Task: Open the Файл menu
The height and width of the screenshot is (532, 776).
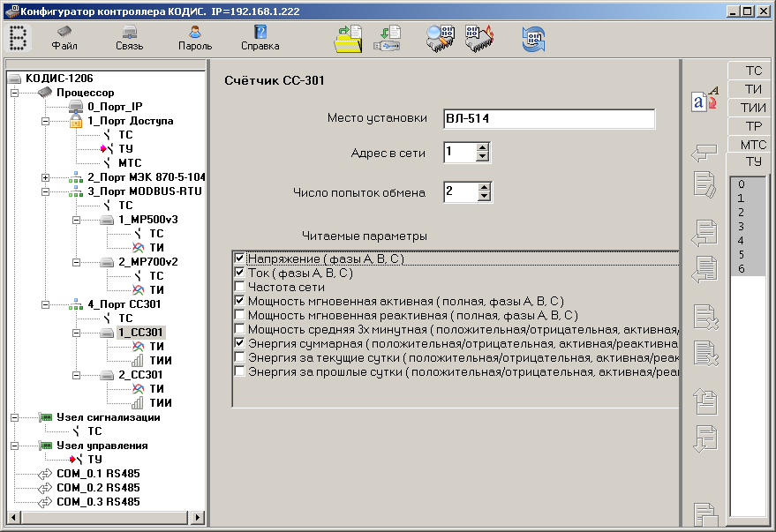Action: tap(64, 38)
